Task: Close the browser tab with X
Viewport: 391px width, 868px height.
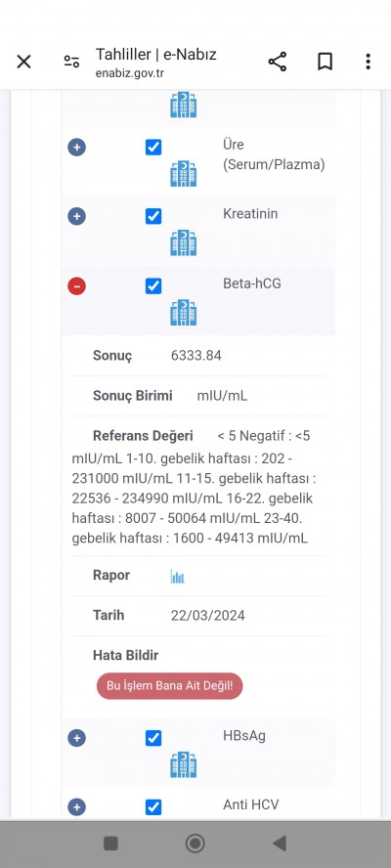Action: (x=23, y=62)
